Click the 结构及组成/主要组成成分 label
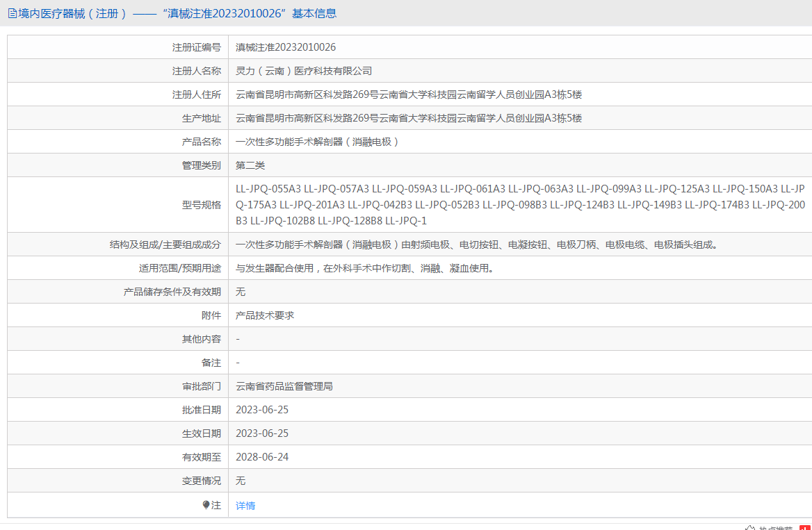The height and width of the screenshot is (530, 812). coord(165,245)
